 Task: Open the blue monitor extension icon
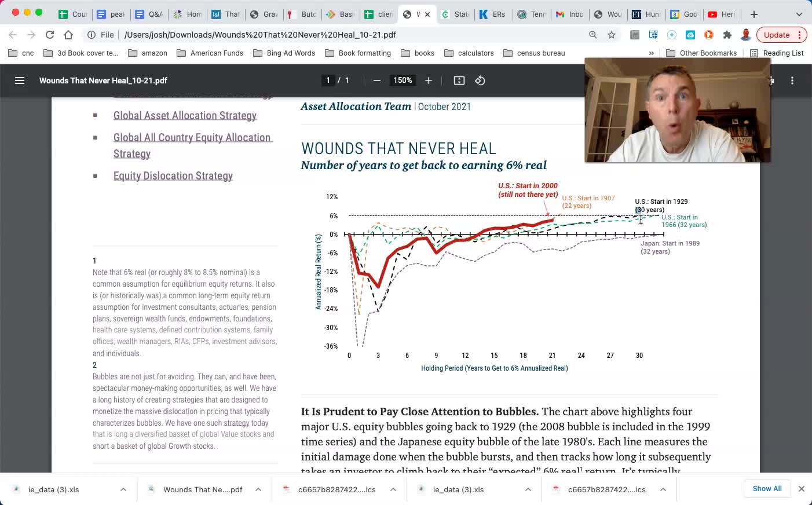(653, 35)
